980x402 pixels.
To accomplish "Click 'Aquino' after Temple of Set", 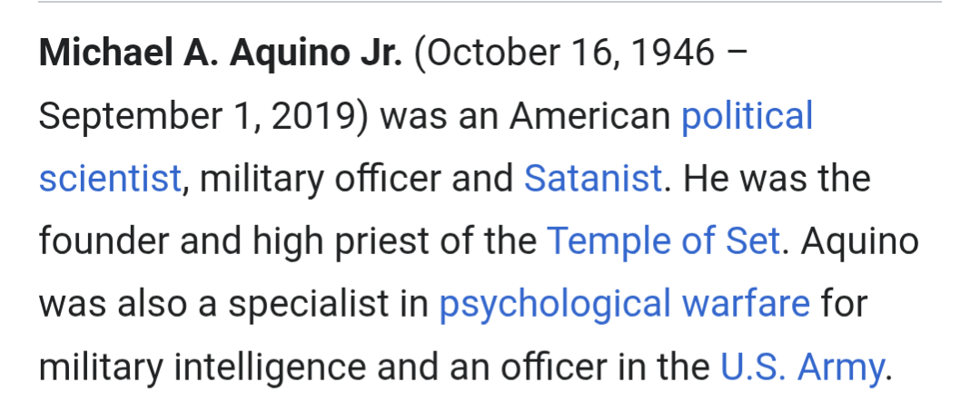I will 859,241.
